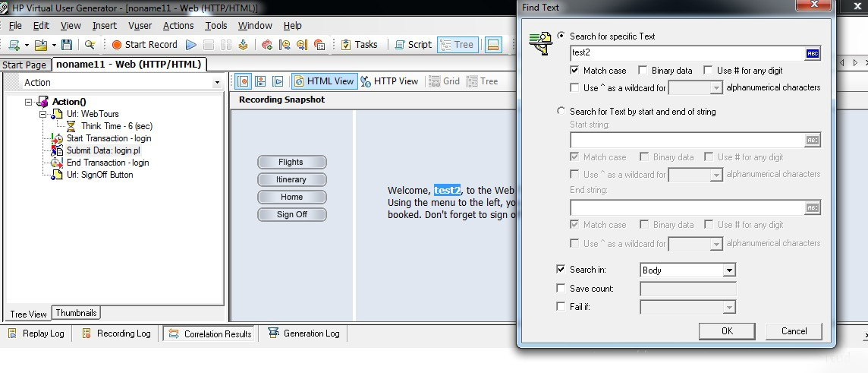
Task: Click the first snapshot icon left of HTML View
Action: tap(243, 81)
